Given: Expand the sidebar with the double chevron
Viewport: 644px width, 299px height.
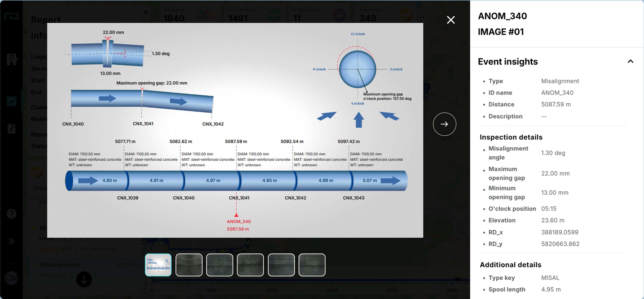Looking at the screenshot, I should tap(11, 241).
